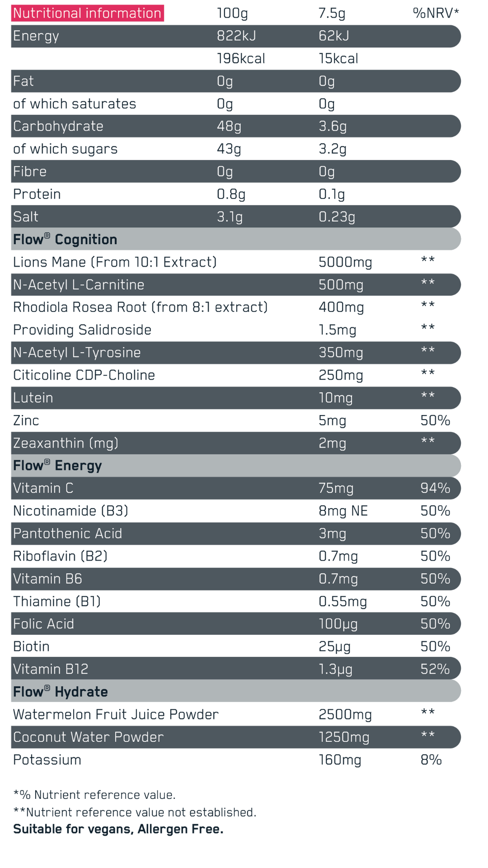Click the Vitamin B12 row label

click(x=51, y=669)
